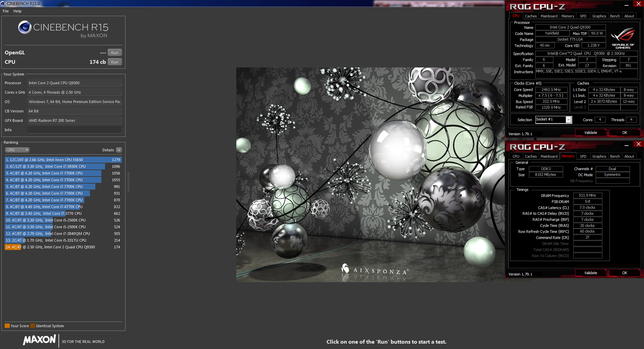Click the Details arrow button in Ranking

click(x=119, y=150)
